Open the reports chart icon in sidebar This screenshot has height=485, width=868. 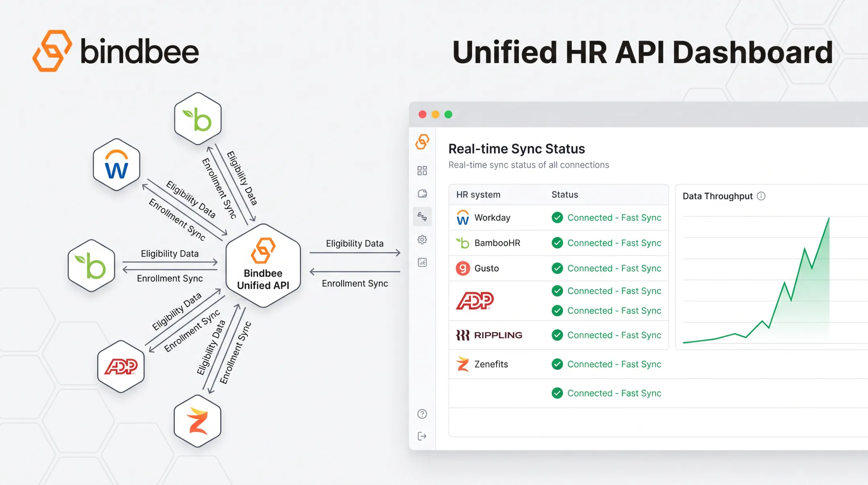click(x=422, y=263)
